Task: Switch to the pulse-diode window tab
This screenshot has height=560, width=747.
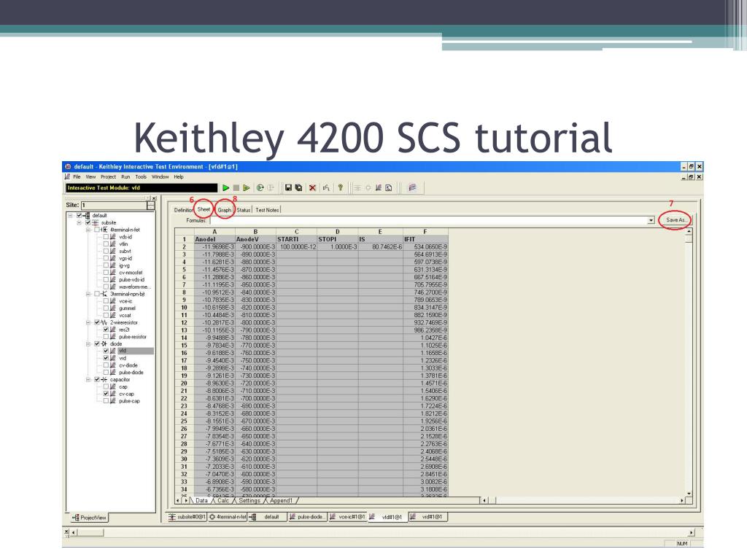Action: (307, 517)
